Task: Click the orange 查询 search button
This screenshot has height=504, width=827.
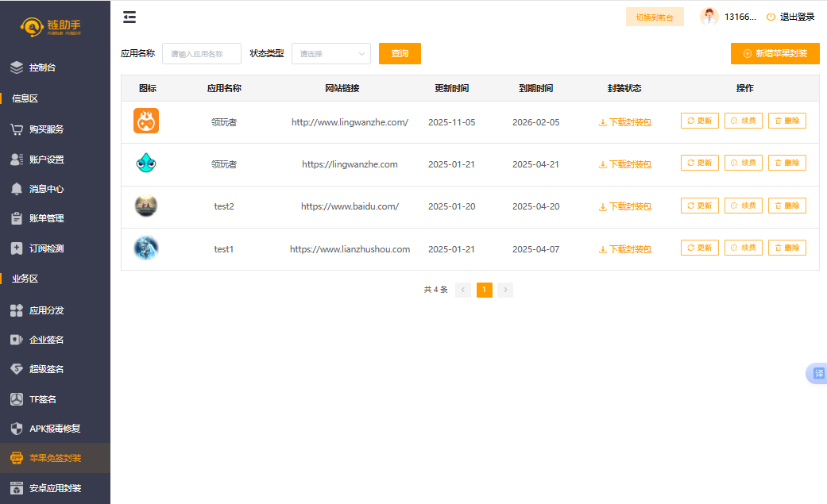Action: [400, 54]
